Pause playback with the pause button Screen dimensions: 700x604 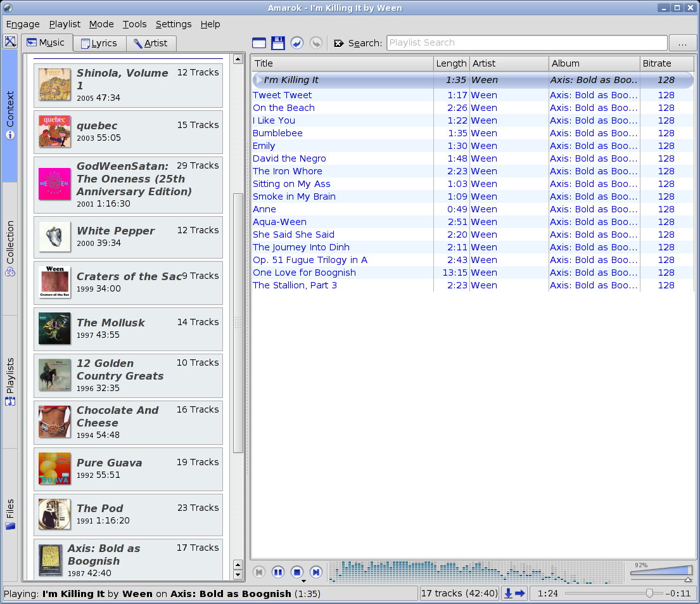277,572
